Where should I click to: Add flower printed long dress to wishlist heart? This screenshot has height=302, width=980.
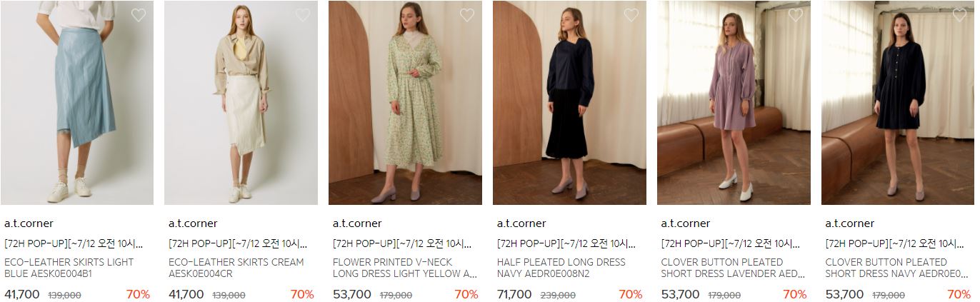[467, 15]
